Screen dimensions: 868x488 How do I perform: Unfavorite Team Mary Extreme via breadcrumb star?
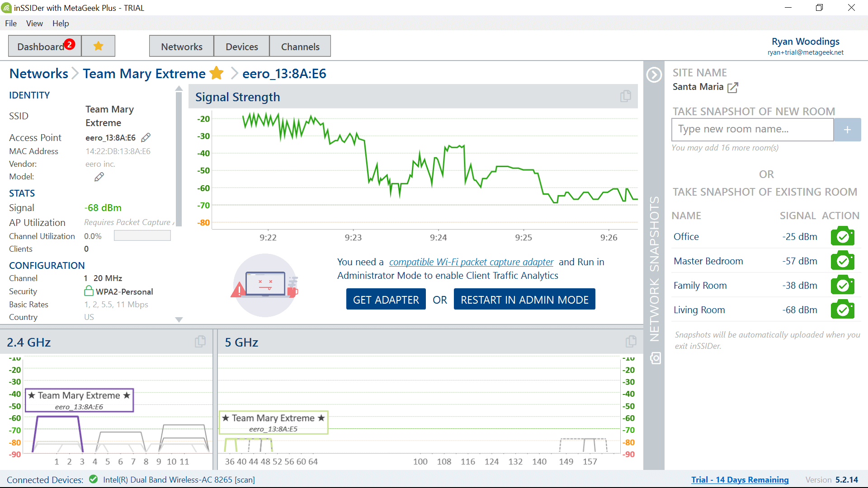tap(217, 73)
